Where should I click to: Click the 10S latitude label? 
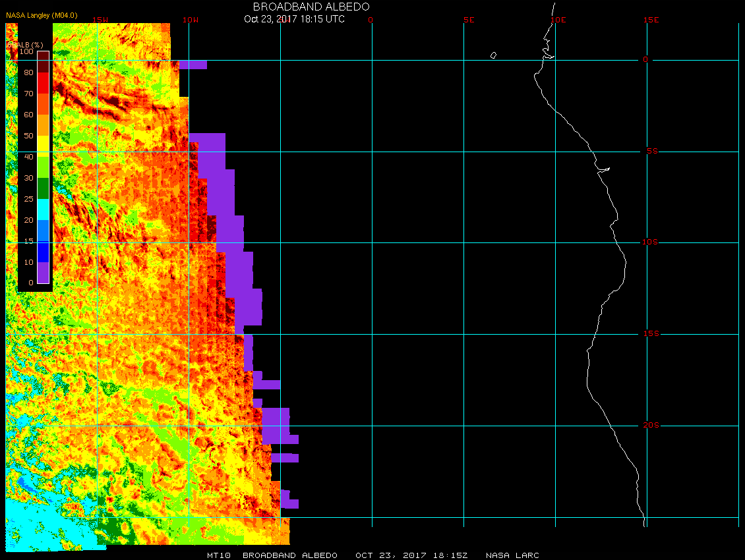650,242
